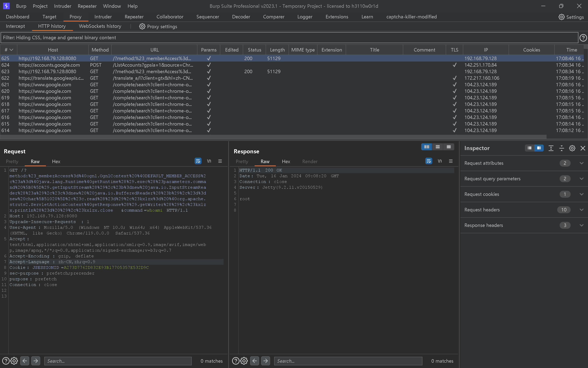
Task: Click Request search help icon
Action: (6, 361)
